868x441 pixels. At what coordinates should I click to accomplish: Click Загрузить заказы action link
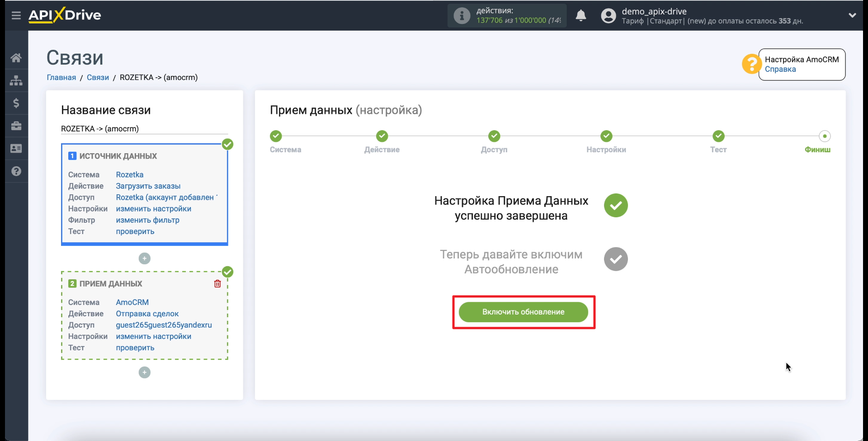[x=148, y=186]
